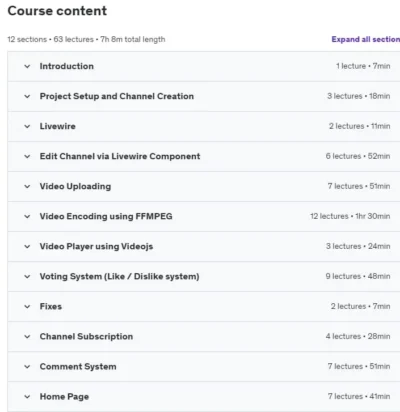Click chevron for Video Encoding using FFMPEG
Image resolution: width=400 pixels, height=412 pixels.
27,216
